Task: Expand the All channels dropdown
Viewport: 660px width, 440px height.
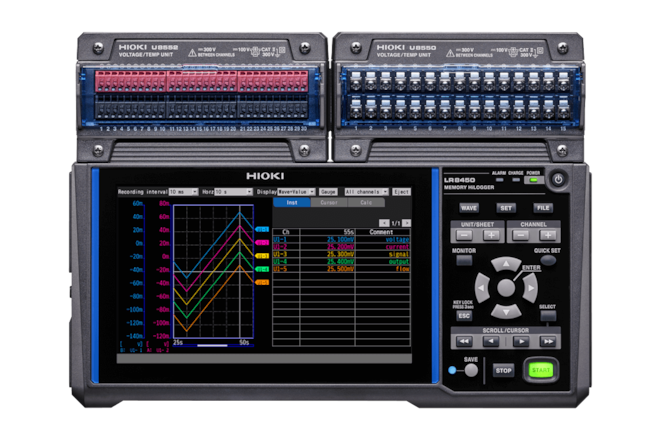Action: point(366,190)
